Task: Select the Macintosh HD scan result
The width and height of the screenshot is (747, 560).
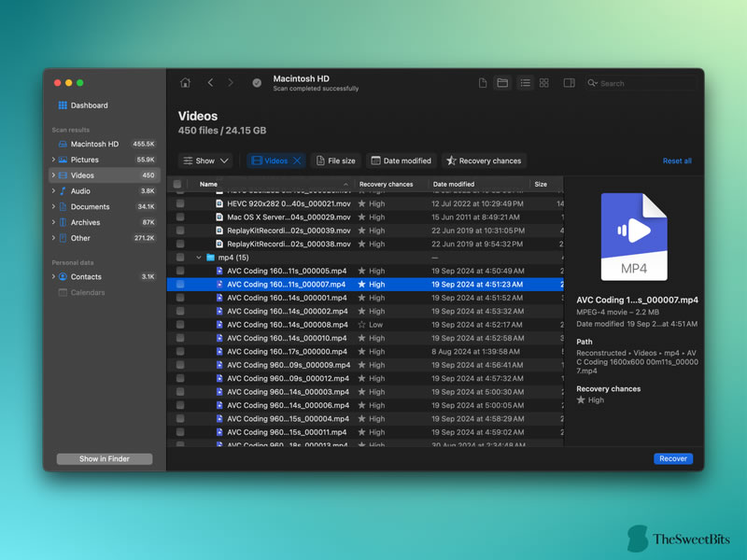Action: tap(105, 144)
